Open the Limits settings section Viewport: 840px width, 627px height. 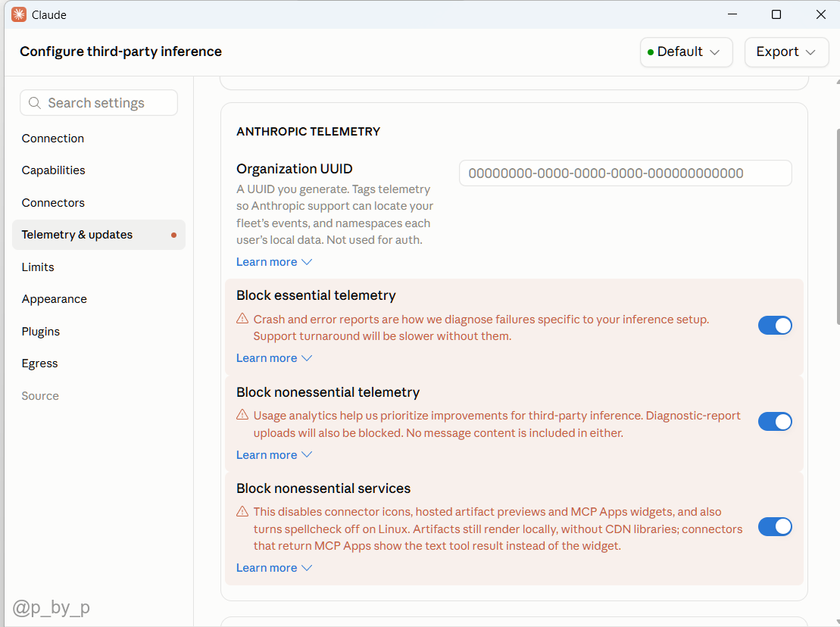(98, 267)
